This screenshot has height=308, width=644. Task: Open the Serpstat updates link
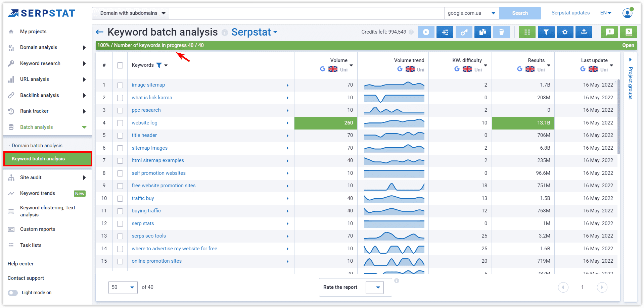[570, 13]
